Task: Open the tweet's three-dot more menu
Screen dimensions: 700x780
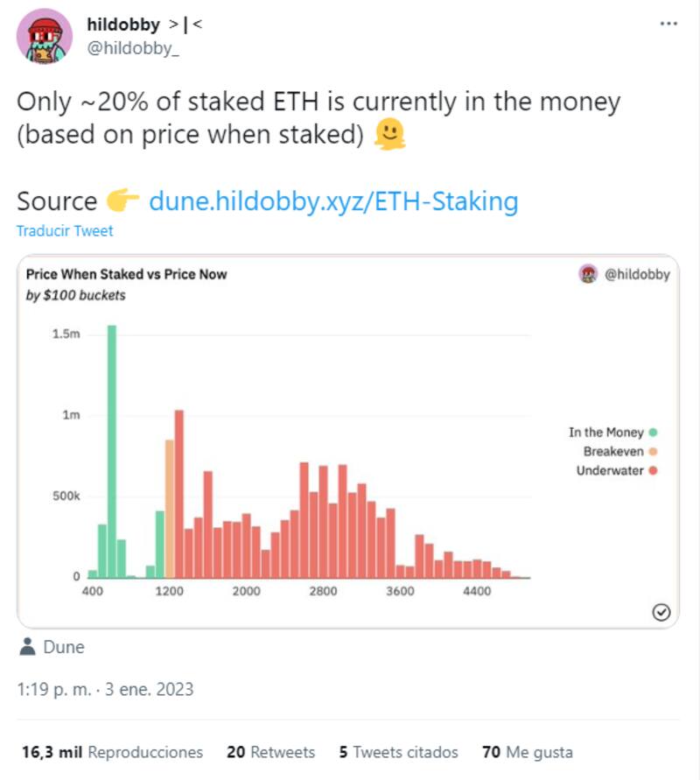Action: pyautogui.click(x=668, y=24)
